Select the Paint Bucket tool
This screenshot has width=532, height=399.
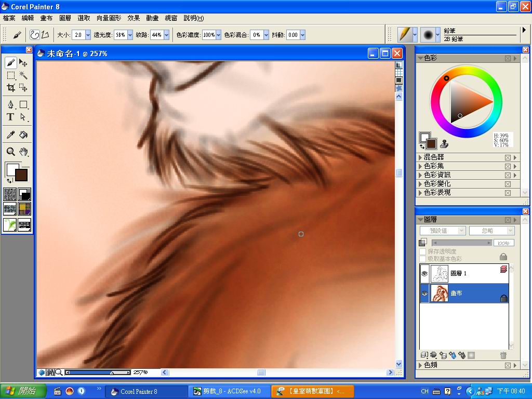click(x=23, y=135)
